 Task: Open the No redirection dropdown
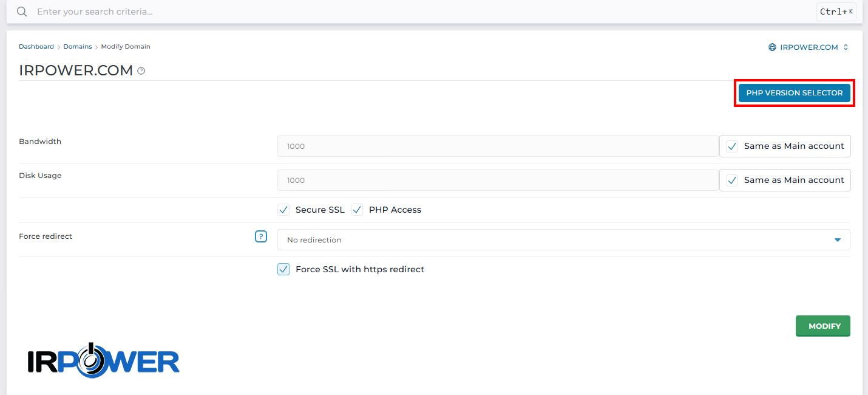(564, 240)
